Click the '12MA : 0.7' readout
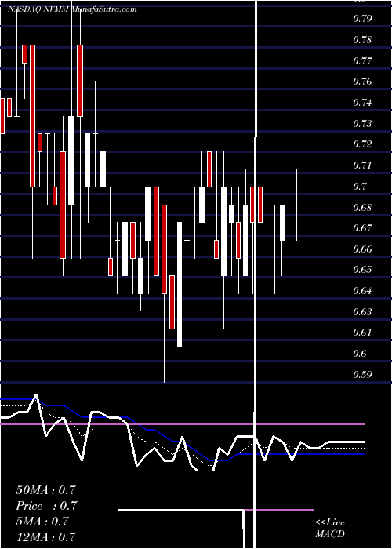 click(x=45, y=536)
